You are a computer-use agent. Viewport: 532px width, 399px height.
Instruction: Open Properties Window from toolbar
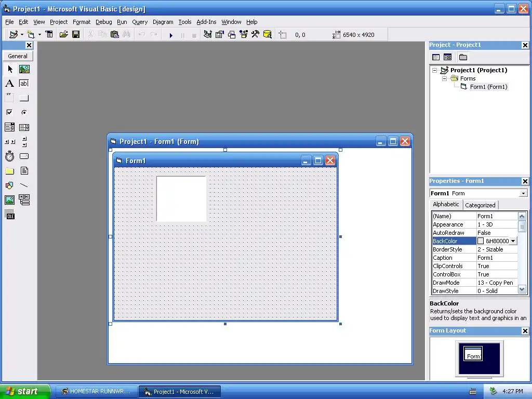tap(220, 34)
